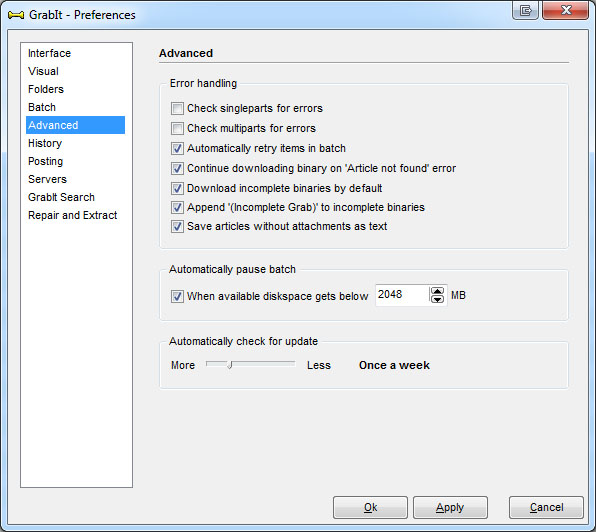
Task: Click the Apply button
Action: [x=450, y=507]
